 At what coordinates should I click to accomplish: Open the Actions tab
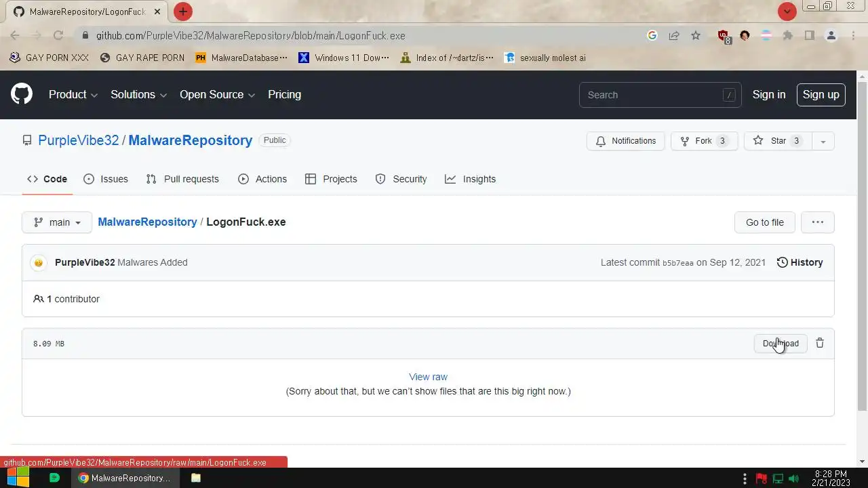tap(262, 179)
